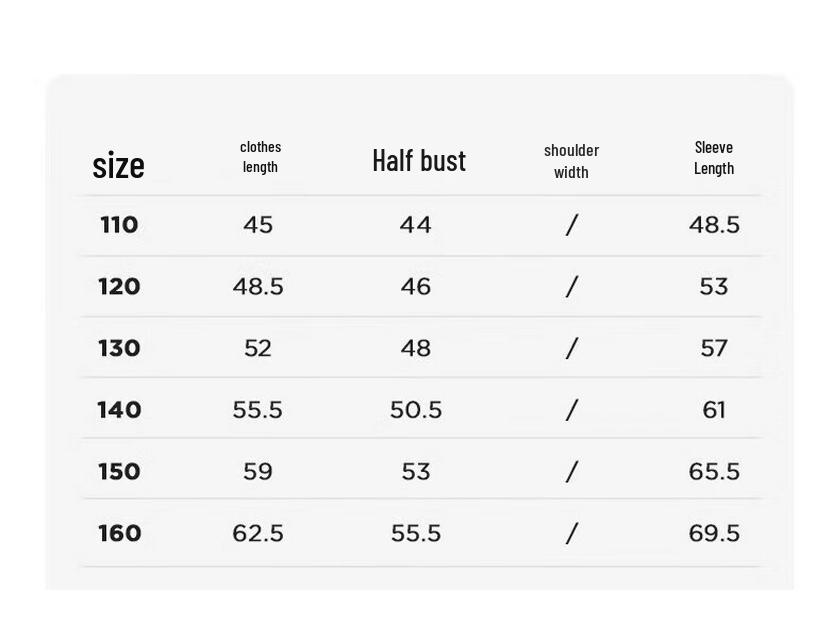
Task: Click the 'size' column header
Action: click(x=118, y=165)
